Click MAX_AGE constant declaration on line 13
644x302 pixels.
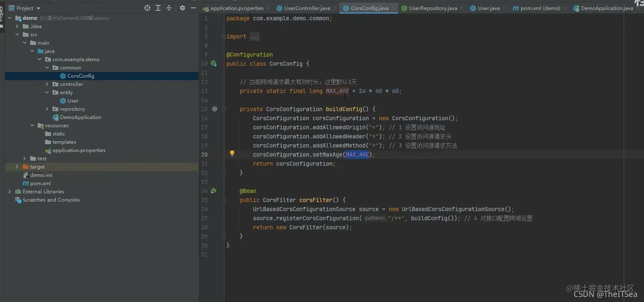coord(337,91)
